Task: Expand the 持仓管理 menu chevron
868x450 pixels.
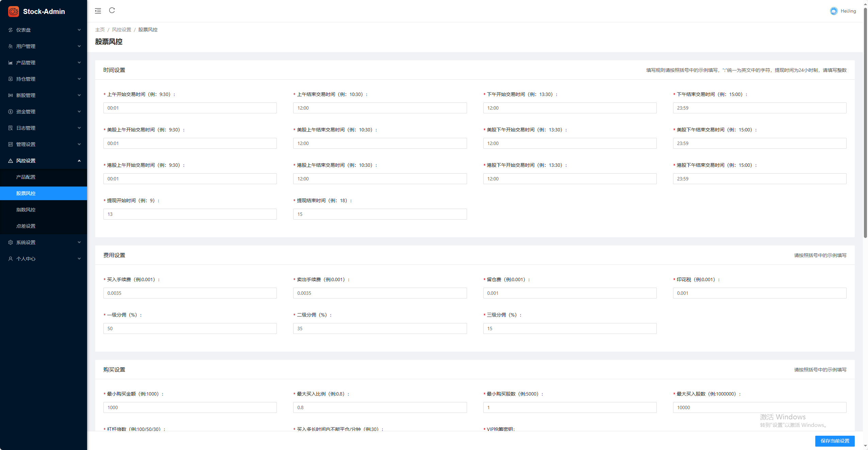Action: click(x=79, y=79)
